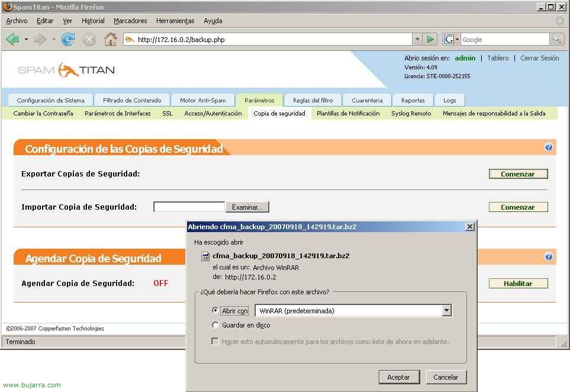This screenshot has width=570, height=392.
Task: Open help icon for Agendar Copia de Seguridad
Action: (548, 257)
